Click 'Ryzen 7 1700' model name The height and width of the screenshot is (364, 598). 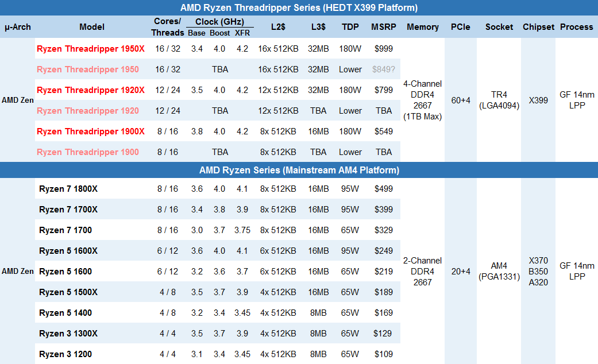(x=65, y=230)
